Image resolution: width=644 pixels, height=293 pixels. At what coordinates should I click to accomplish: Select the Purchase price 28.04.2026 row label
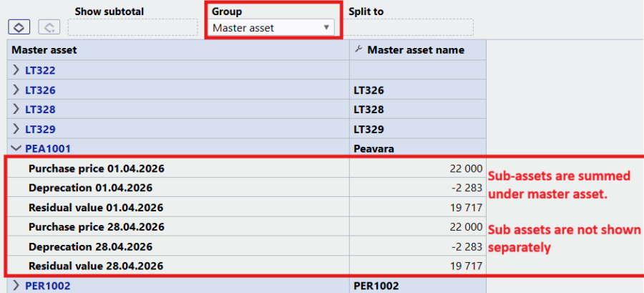(97, 227)
